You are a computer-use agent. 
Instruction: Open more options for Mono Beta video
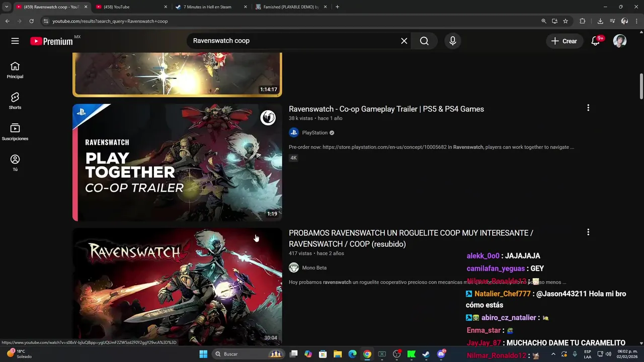click(588, 232)
